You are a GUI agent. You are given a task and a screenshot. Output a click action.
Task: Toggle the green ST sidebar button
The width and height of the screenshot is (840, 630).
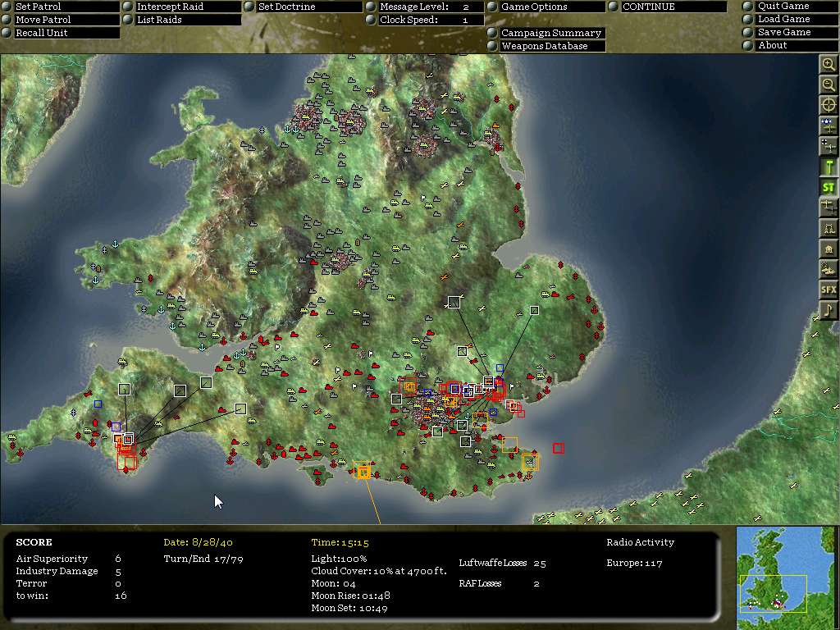point(829,187)
